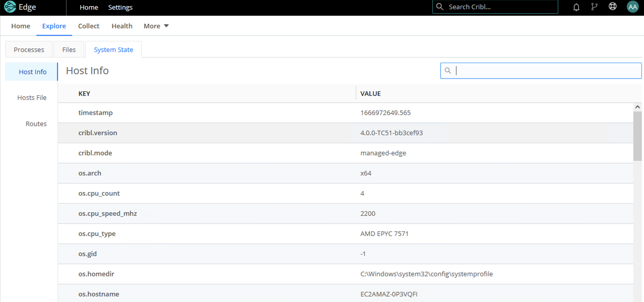Open the API/branch icon in top bar
Screen dimensions: 644x302
pyautogui.click(x=595, y=7)
